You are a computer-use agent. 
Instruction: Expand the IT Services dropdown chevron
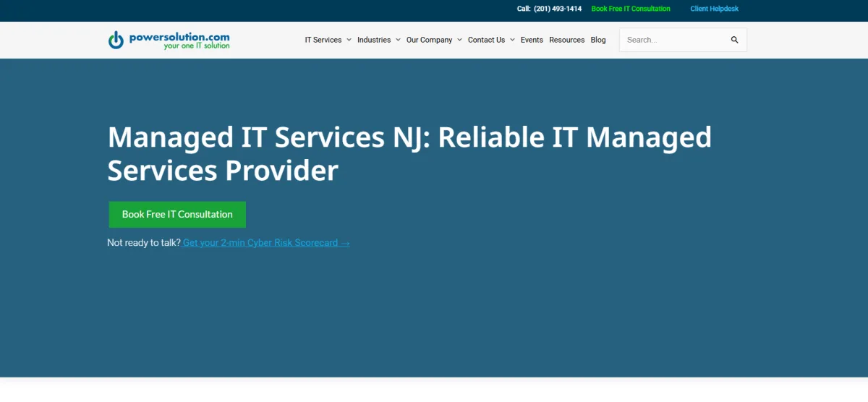coord(349,40)
